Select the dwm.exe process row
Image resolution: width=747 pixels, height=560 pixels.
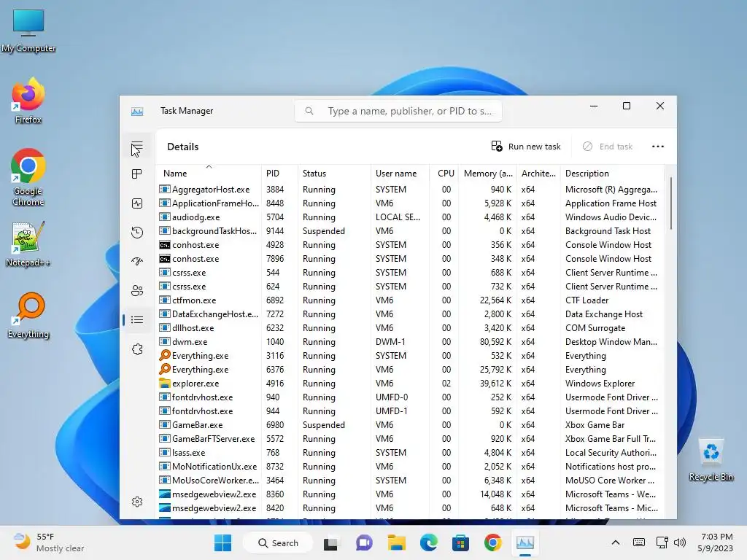click(410, 342)
